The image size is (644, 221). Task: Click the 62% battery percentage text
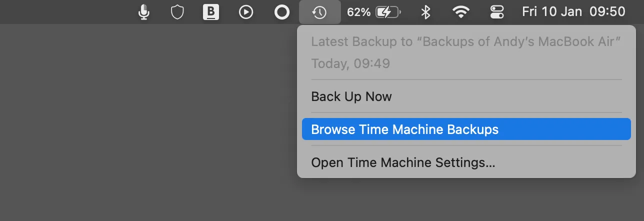pos(358,12)
